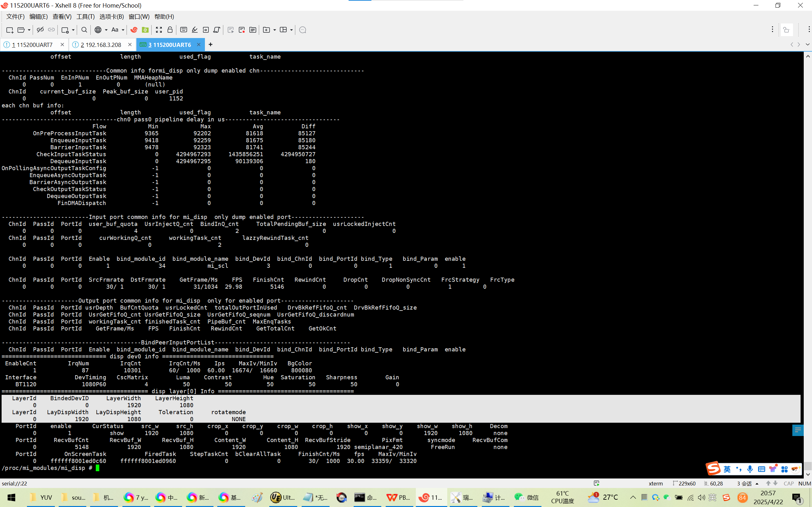812x507 pixels.
Task: Expand the layout panes dropdown arrow
Action: 291,30
